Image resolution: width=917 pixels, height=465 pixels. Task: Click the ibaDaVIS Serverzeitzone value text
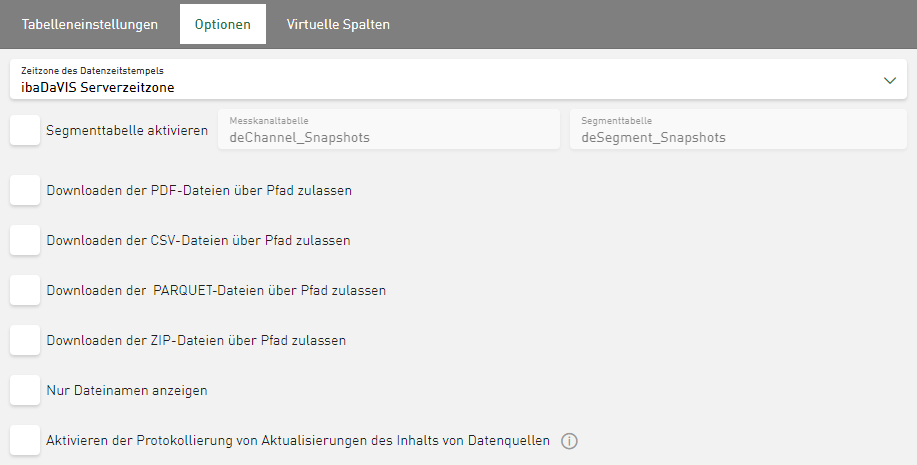[x=98, y=87]
